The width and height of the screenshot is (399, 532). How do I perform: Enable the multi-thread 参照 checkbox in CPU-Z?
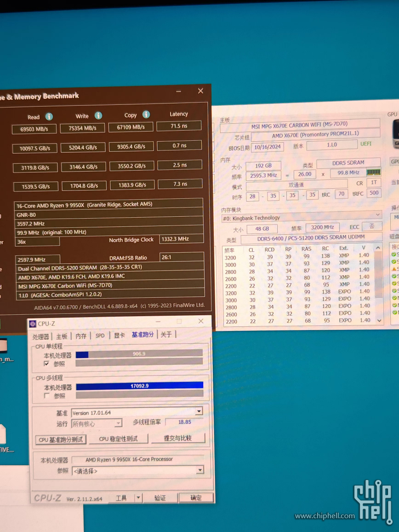47,396
